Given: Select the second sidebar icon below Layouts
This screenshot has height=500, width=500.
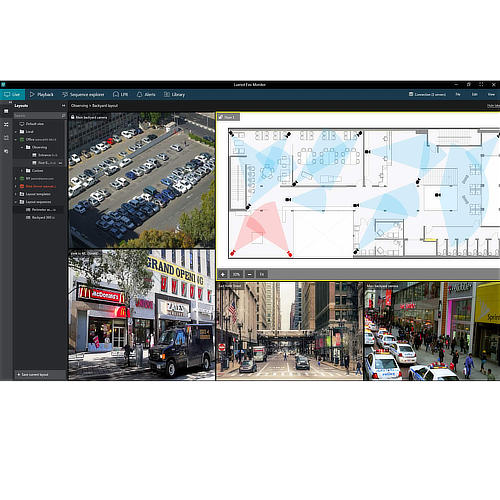Looking at the screenshot, I should click(x=6, y=124).
